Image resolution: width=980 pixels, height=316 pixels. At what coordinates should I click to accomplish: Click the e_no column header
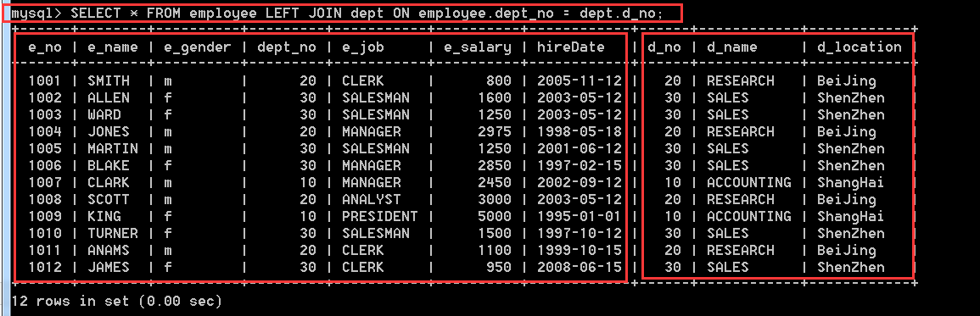click(x=45, y=47)
